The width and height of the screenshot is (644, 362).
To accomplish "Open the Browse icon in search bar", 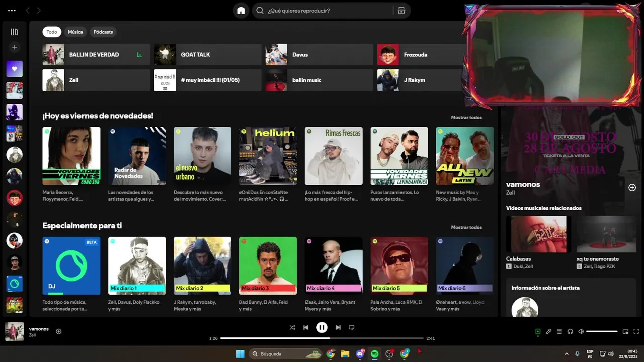I will tap(401, 11).
